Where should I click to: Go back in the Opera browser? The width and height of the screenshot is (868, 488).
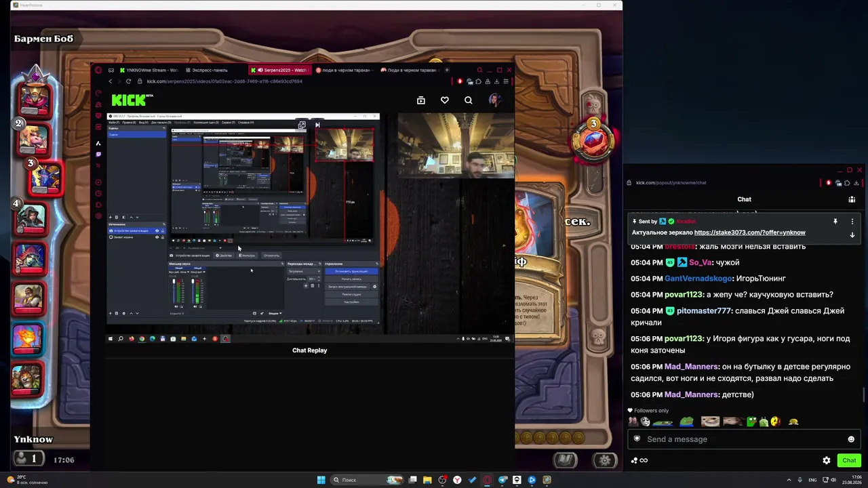click(x=111, y=81)
